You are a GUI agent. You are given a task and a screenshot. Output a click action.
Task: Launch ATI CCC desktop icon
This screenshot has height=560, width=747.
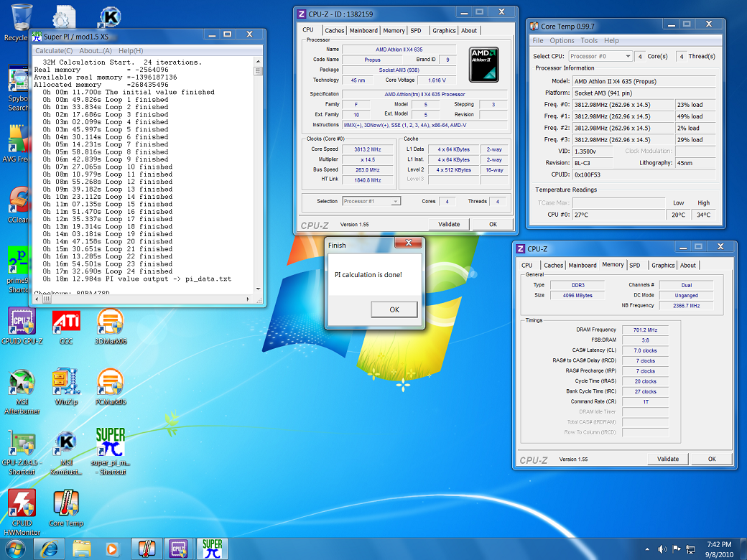(x=66, y=326)
